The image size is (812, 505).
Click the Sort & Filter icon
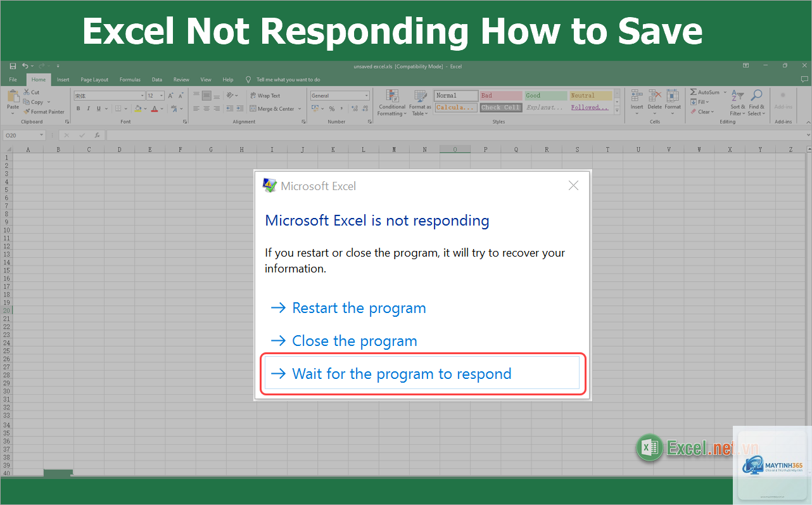pos(738,95)
